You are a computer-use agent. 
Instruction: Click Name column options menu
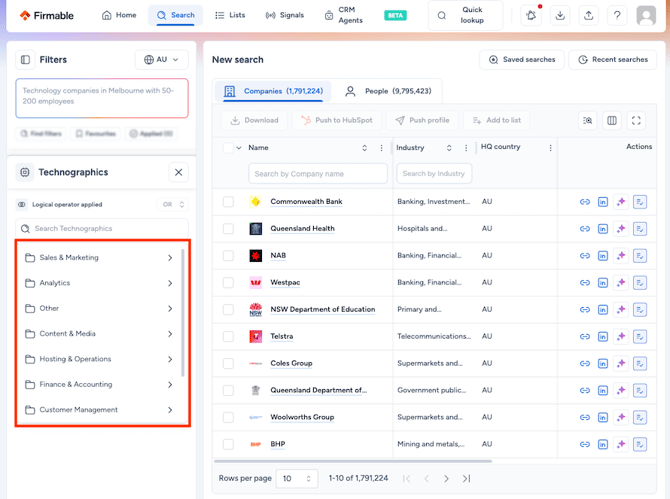point(382,148)
